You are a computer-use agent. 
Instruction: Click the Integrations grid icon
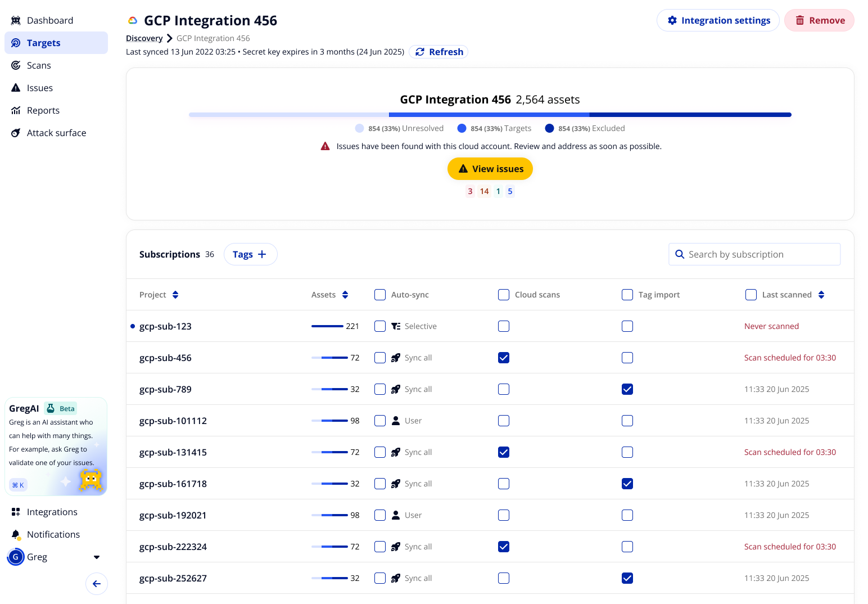click(16, 512)
